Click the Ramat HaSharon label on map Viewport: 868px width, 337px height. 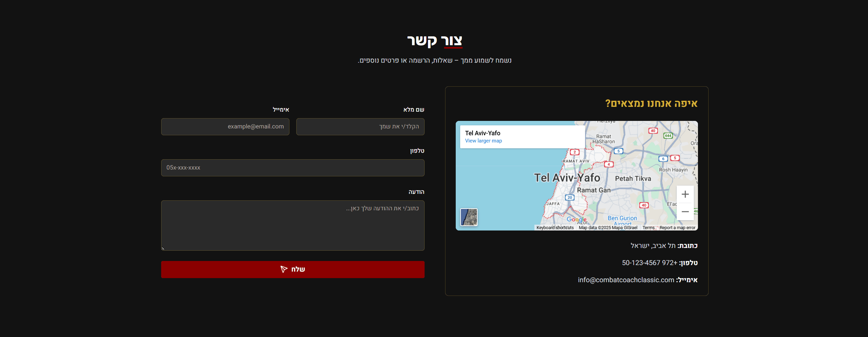(604, 139)
